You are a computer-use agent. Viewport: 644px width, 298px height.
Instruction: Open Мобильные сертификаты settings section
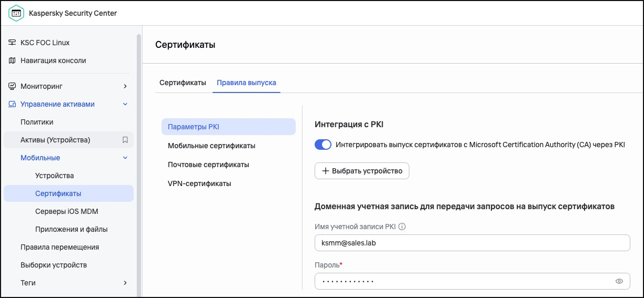228,146
